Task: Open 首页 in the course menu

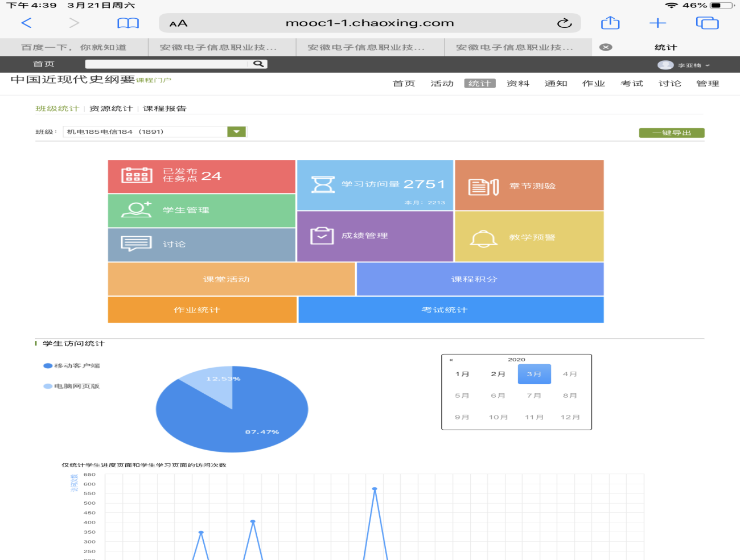Action: (x=404, y=84)
